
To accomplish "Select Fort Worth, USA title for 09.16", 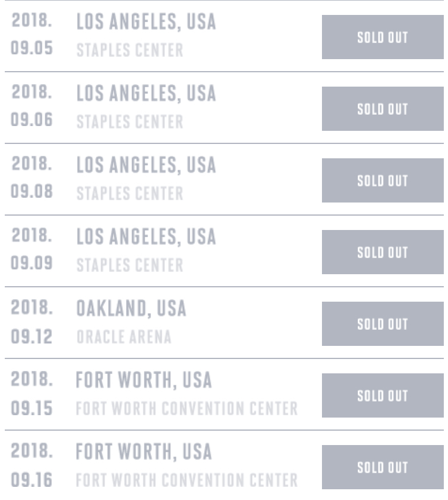I will coord(143,452).
